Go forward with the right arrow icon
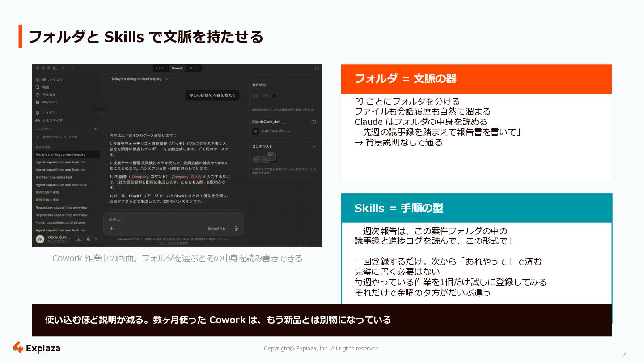644x363 pixels. [x=72, y=68]
